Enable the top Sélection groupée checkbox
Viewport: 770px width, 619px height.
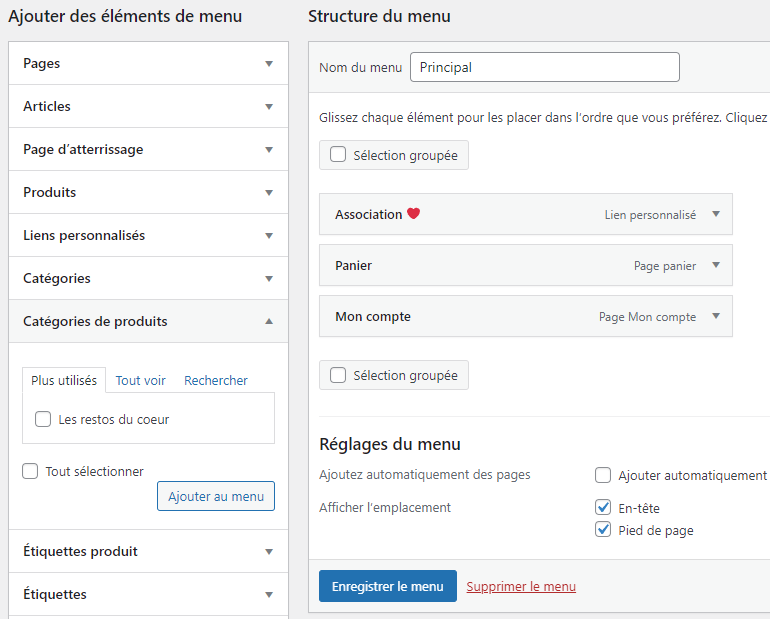(x=338, y=155)
